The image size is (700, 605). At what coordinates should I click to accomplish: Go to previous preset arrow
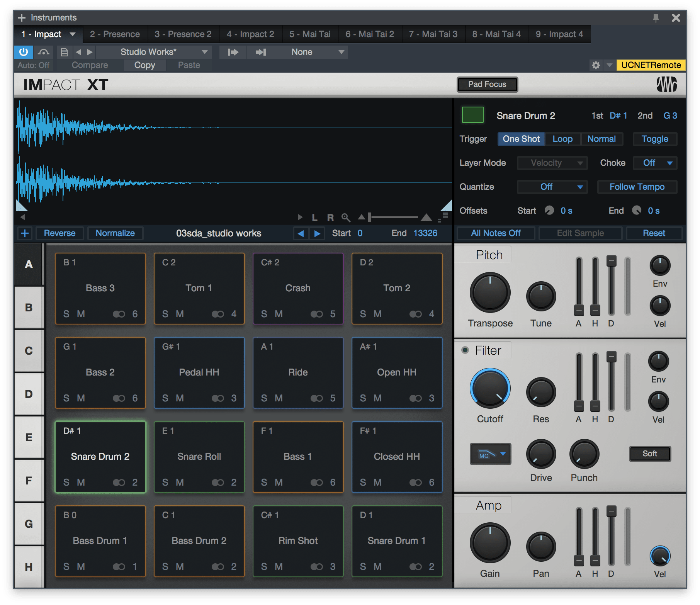[78, 52]
